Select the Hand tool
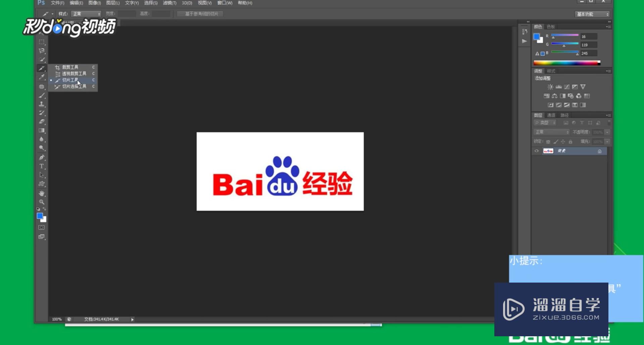644x345 pixels. click(42, 193)
